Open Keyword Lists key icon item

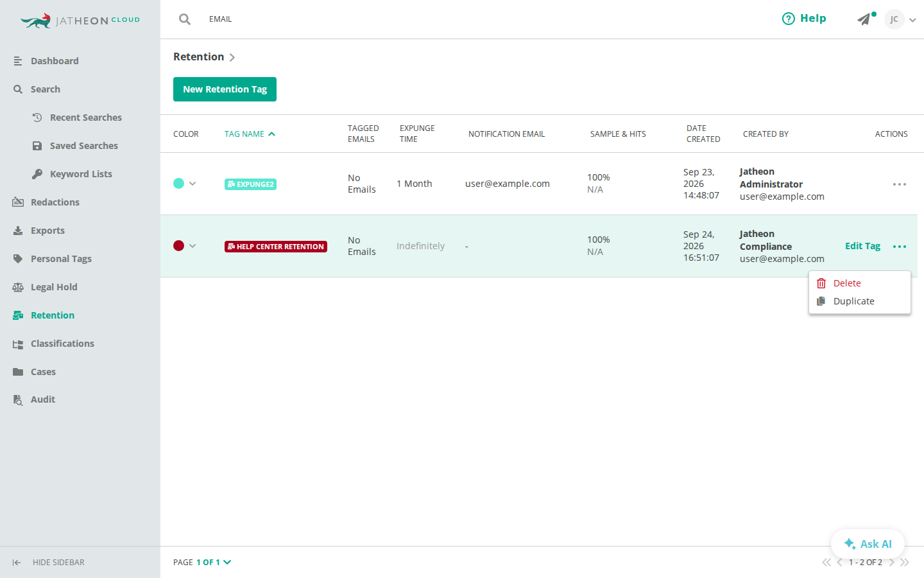37,174
